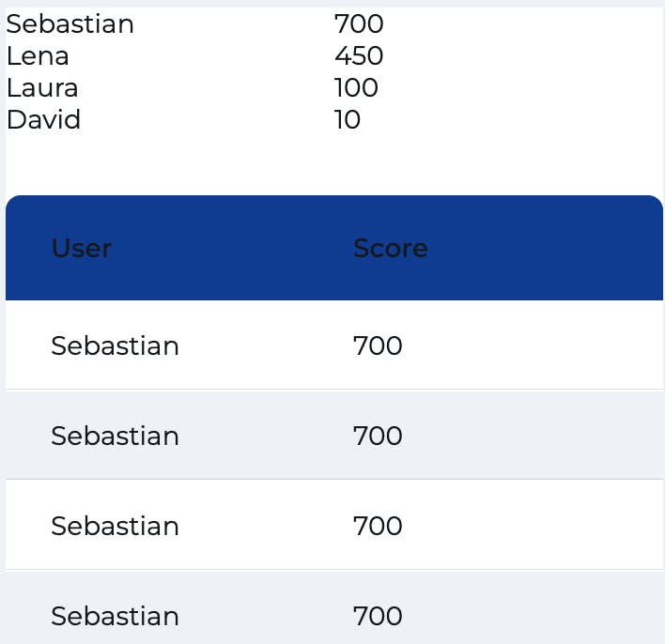Click 700 in the fourth table row
The image size is (665, 644).
tap(378, 617)
